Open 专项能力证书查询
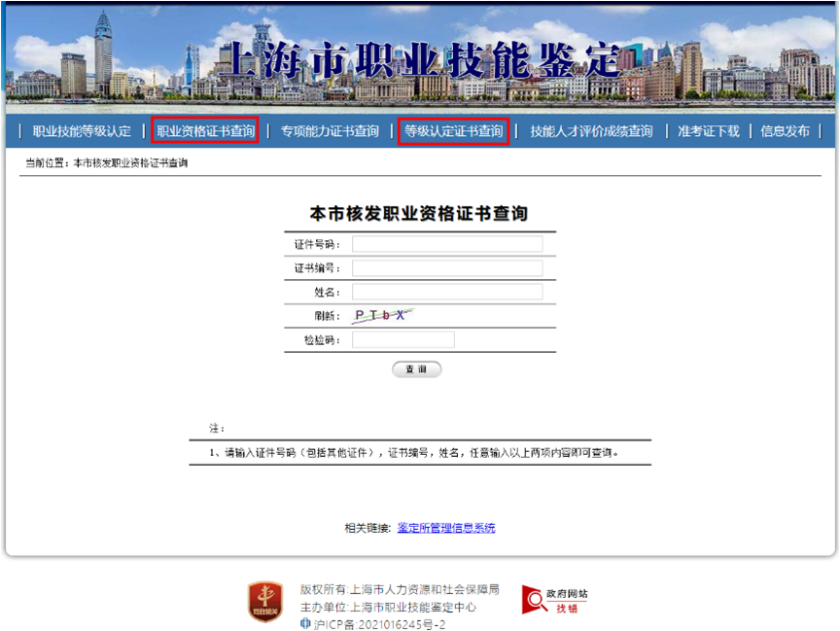 coord(329,131)
